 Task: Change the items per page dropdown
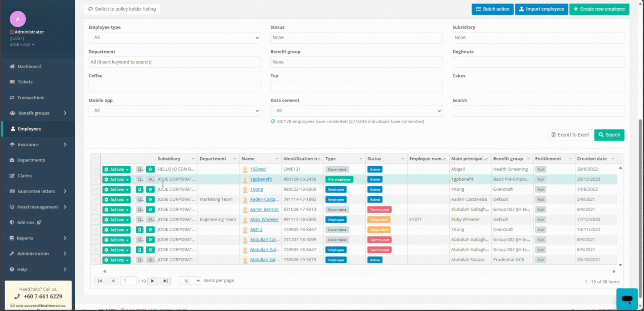tap(190, 281)
